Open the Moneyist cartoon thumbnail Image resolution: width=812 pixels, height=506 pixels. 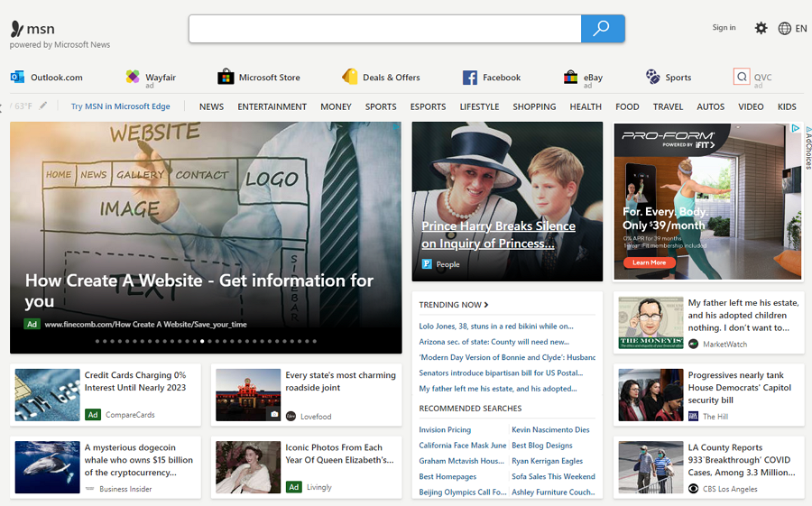[x=651, y=323]
